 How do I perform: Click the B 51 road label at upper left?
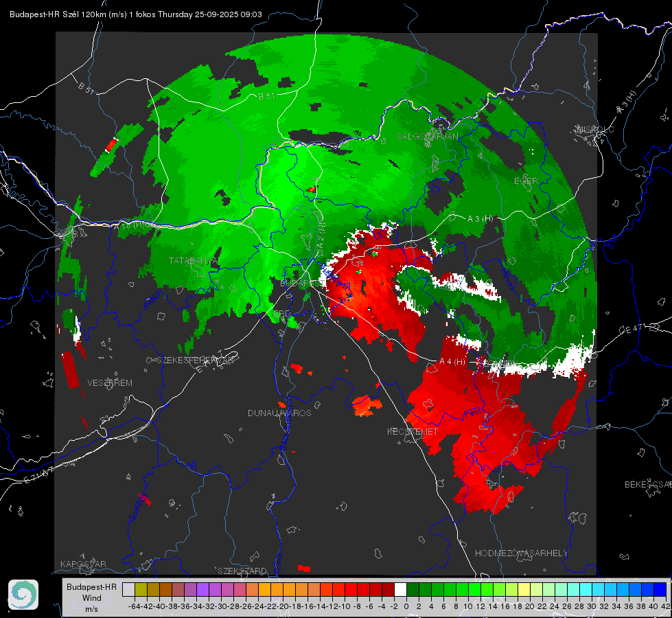click(86, 87)
